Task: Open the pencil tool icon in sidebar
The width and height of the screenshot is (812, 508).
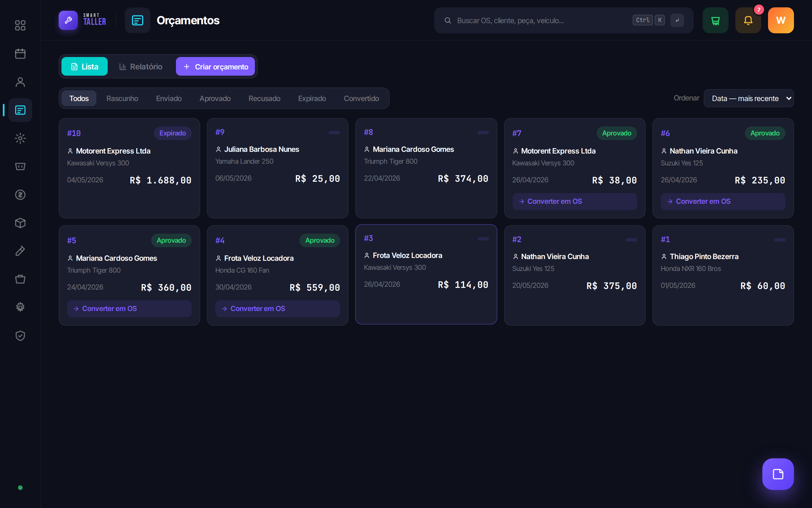Action: [20, 251]
